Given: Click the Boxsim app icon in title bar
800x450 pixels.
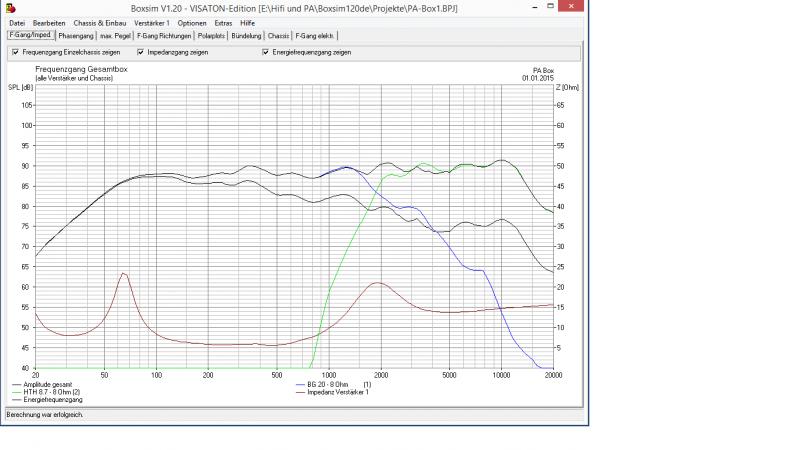Looking at the screenshot, I should (11, 8).
